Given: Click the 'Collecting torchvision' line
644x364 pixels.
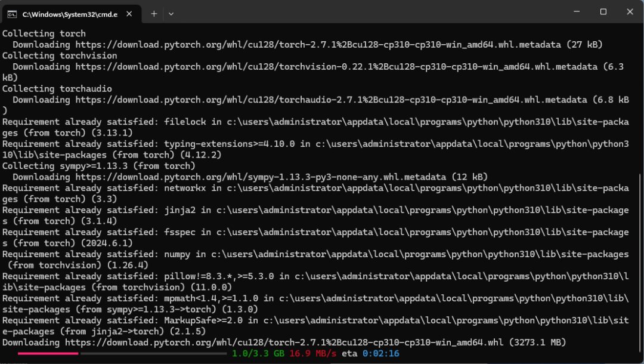Looking at the screenshot, I should pyautogui.click(x=60, y=55).
